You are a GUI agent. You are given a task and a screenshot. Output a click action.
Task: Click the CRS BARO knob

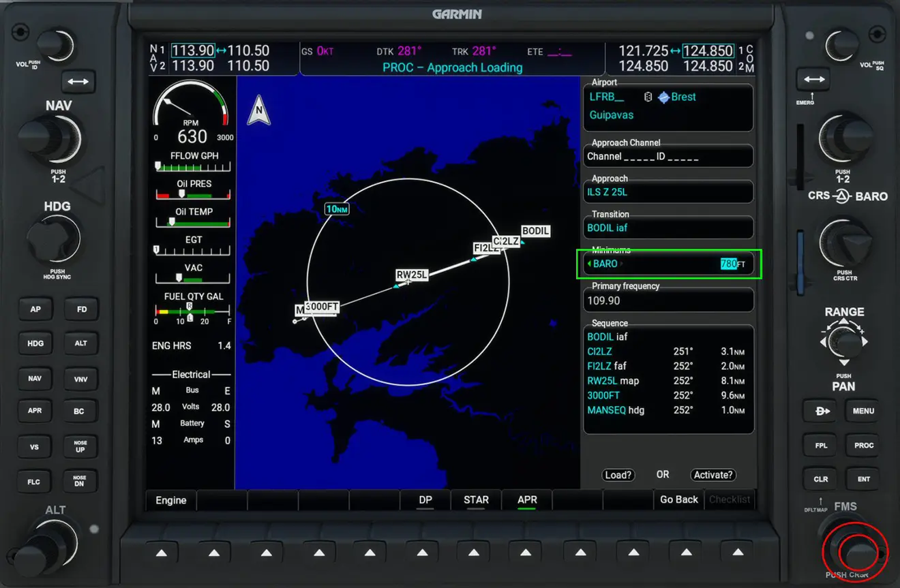845,243
